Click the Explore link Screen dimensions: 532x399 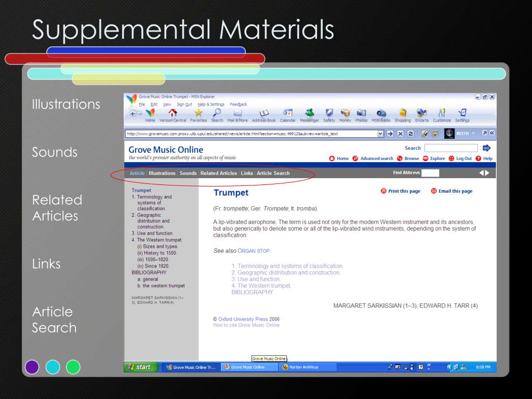434,158
